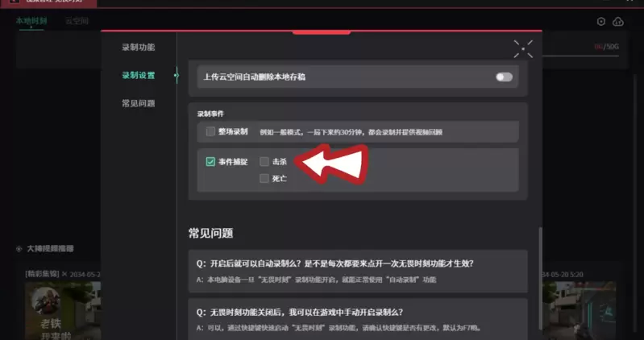Screen dimensions: 644x340
Task: Expand the first FAQ about 自动录制
Action: coord(358,271)
